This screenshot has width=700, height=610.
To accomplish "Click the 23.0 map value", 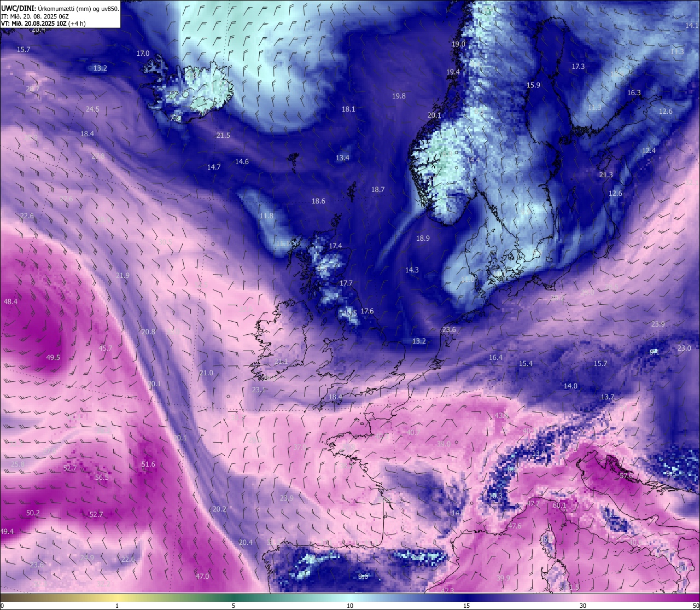I will [684, 348].
